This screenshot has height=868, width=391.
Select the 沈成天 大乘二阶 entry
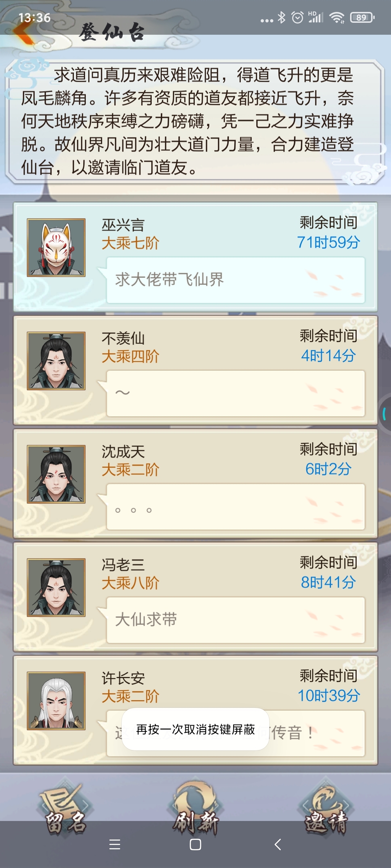[x=195, y=484]
